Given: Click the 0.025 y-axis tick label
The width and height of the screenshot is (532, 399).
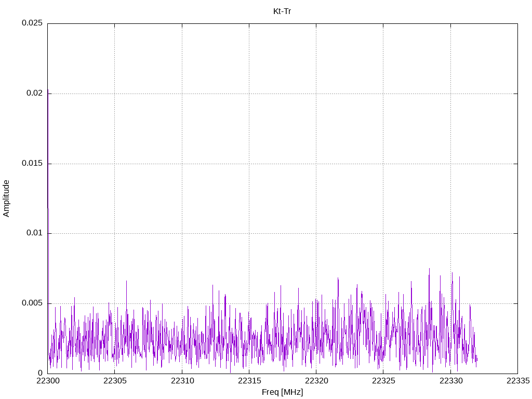Looking at the screenshot, I should [x=32, y=23].
